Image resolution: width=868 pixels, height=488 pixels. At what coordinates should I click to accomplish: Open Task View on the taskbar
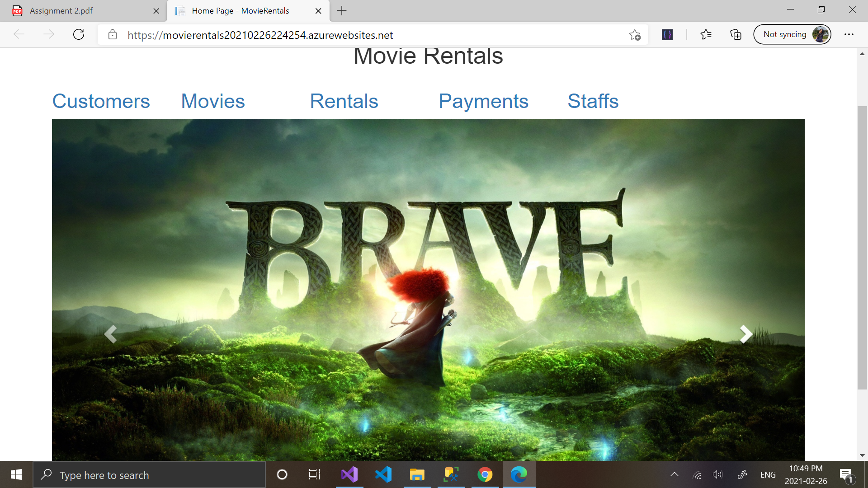click(x=315, y=474)
